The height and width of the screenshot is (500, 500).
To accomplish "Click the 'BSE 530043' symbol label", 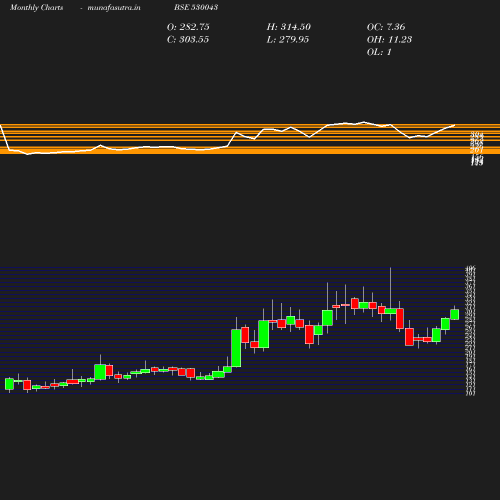I will coord(196,7).
